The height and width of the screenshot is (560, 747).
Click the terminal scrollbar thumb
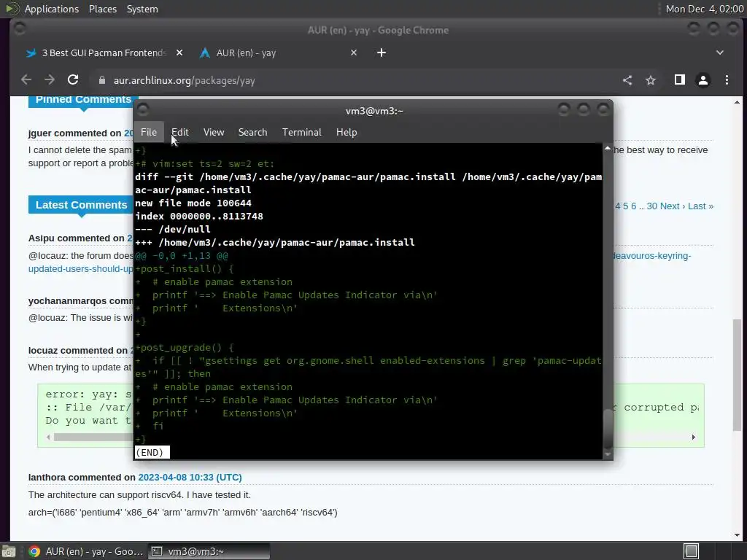point(608,427)
